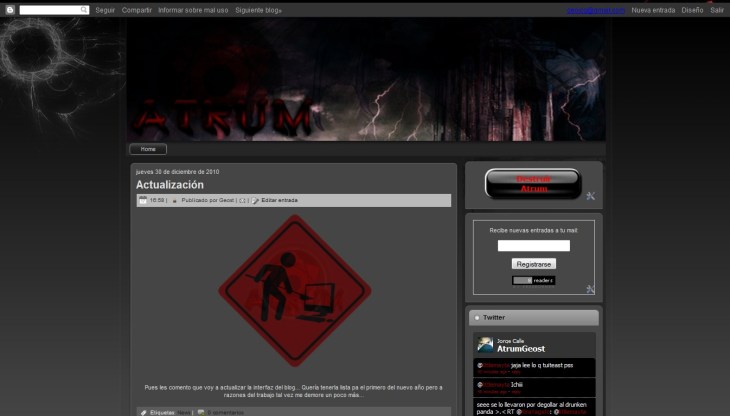Click the navbar search box
Image resolution: width=730 pixels, height=416 pixels.
tap(53, 10)
